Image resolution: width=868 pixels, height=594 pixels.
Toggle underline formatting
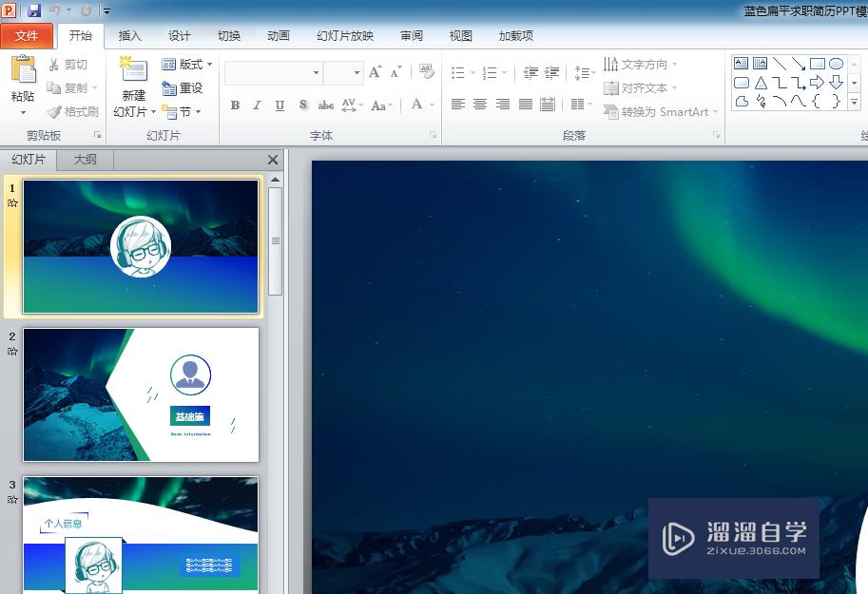[x=279, y=105]
